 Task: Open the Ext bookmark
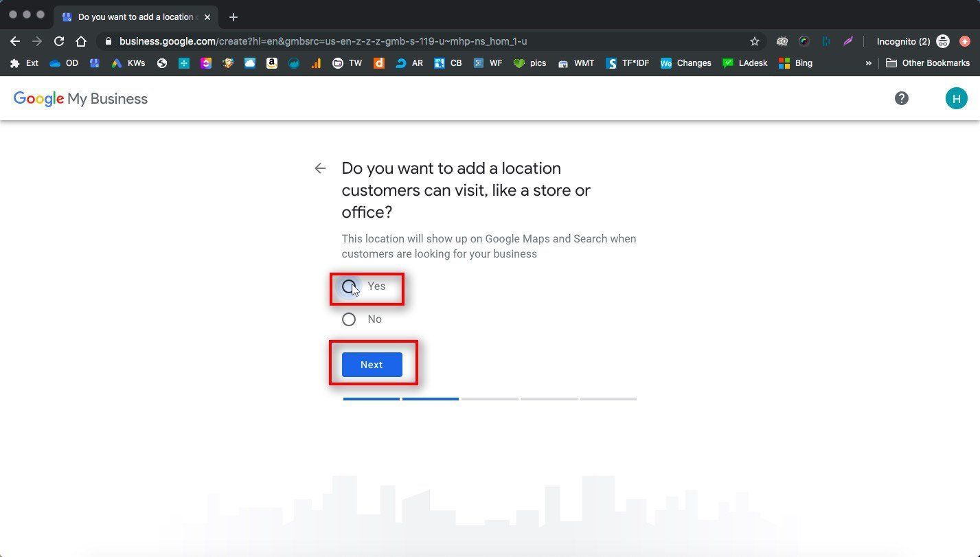point(24,63)
